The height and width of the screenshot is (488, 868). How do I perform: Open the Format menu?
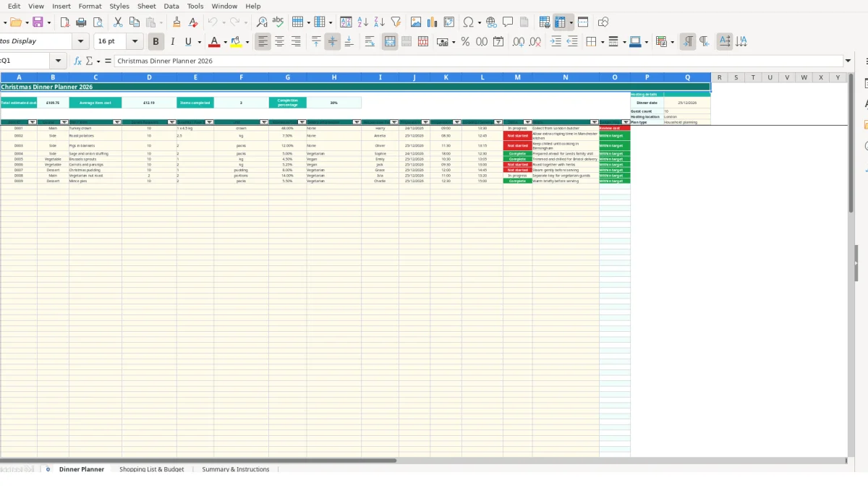click(90, 6)
